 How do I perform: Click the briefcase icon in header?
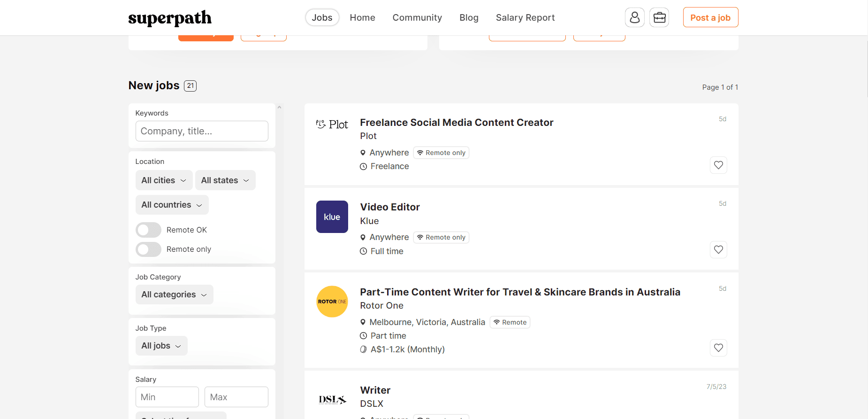[659, 17]
